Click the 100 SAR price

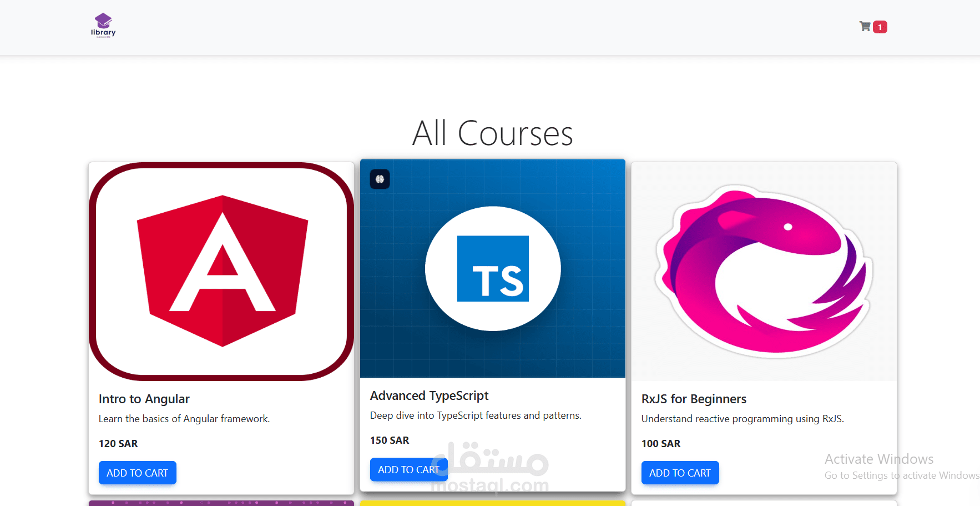(661, 443)
